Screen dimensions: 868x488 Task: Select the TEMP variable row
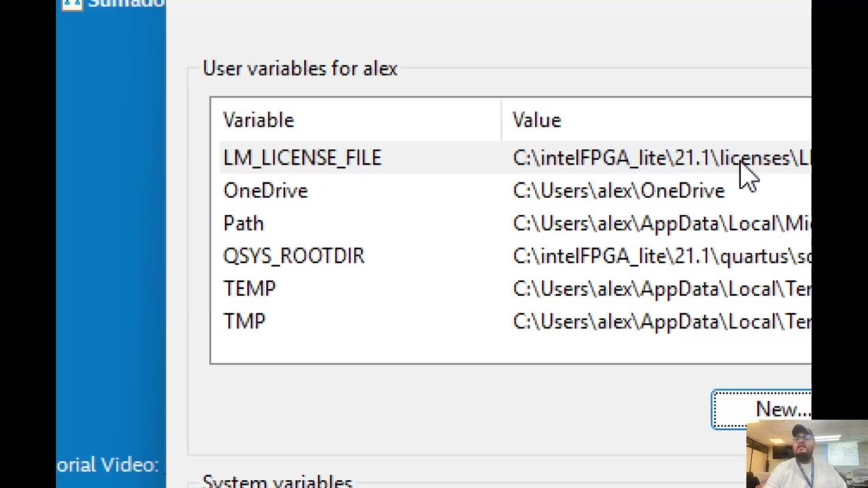click(x=511, y=289)
